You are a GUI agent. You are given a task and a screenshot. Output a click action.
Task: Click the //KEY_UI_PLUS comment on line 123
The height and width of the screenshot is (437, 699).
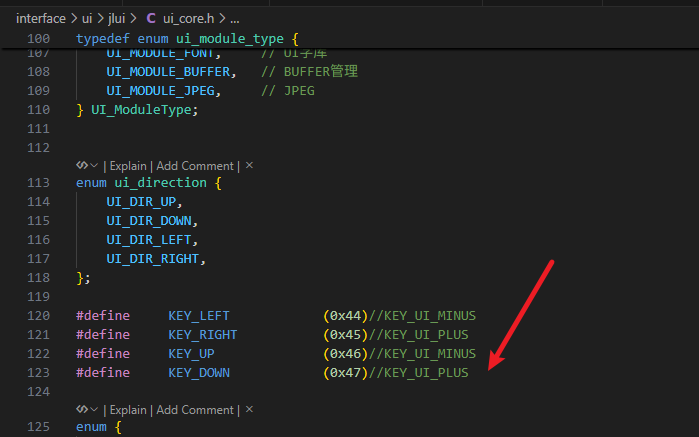[x=419, y=373]
